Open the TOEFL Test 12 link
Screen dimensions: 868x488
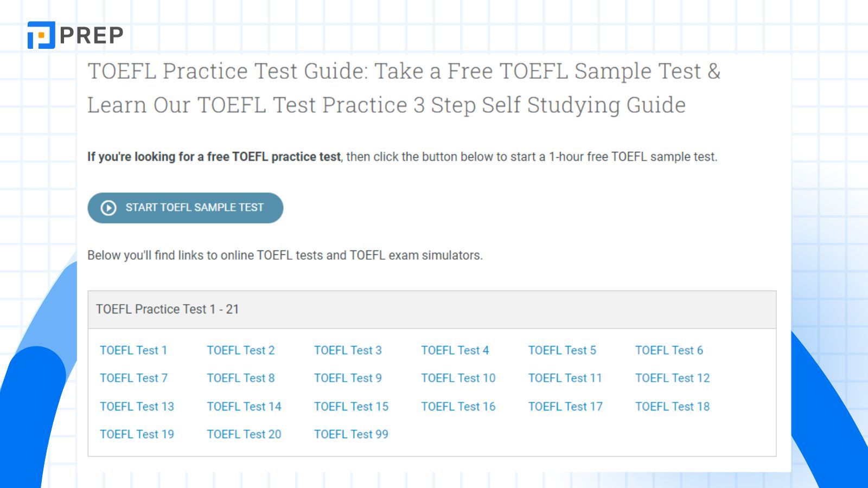673,378
